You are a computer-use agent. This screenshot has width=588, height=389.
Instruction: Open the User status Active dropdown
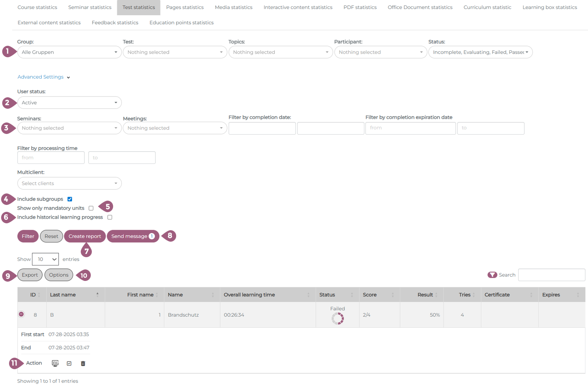coord(69,103)
